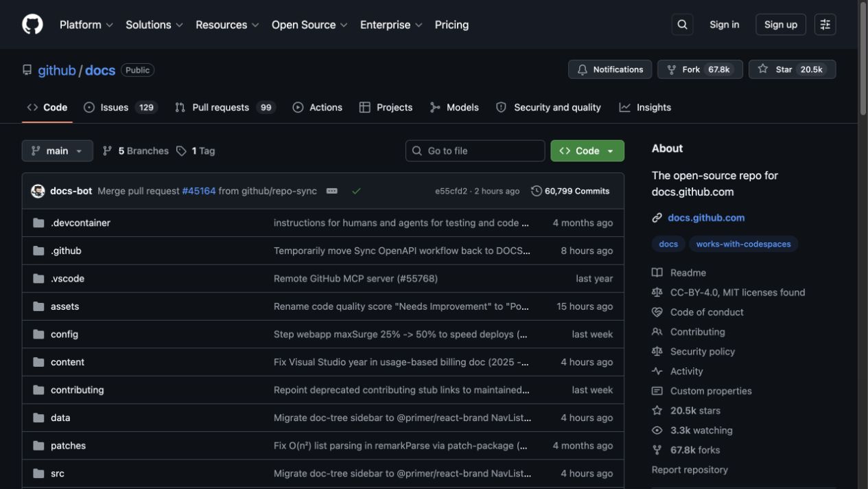
Task: Open the github owner link
Action: [57, 70]
